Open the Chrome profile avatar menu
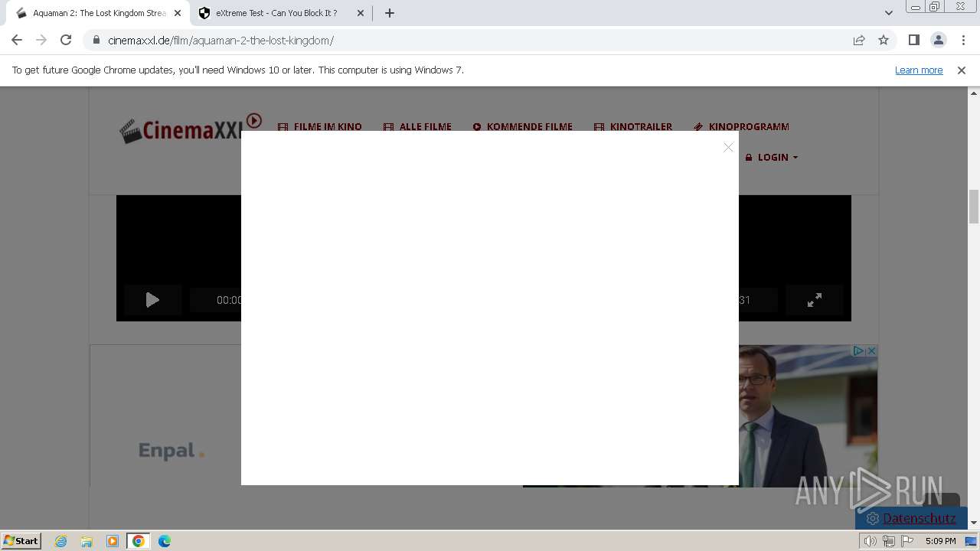980x551 pixels. (938, 40)
